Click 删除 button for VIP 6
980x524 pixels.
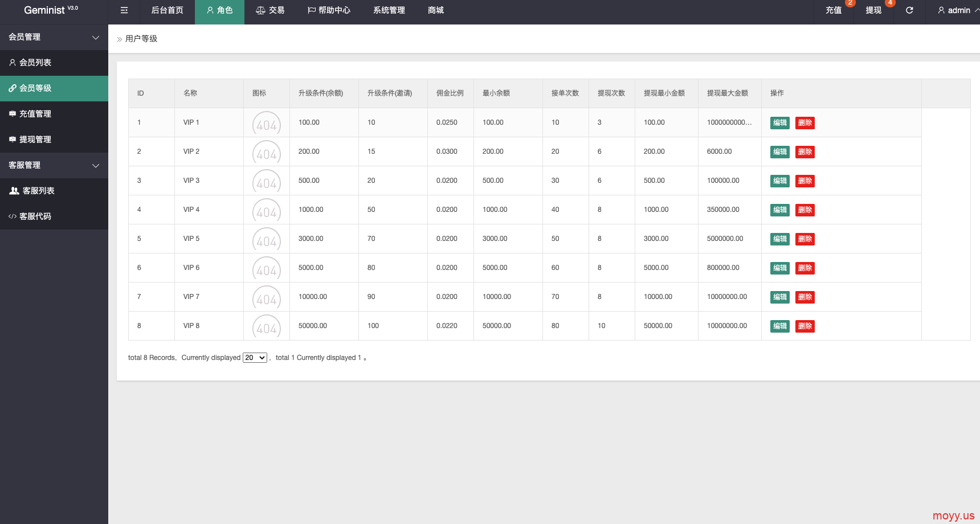click(805, 268)
